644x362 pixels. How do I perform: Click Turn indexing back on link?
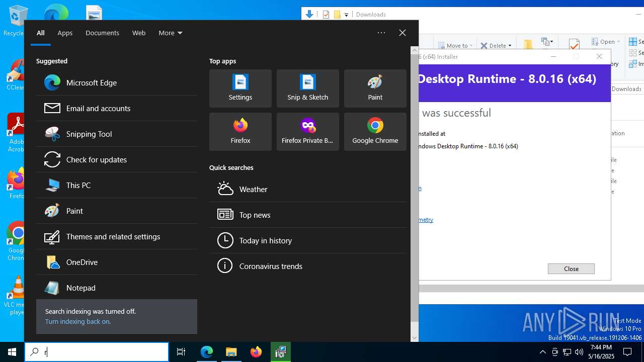[x=78, y=321]
